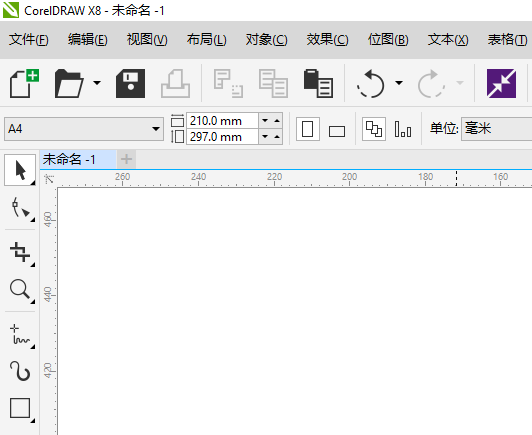Select the Shape edit tool

[20, 208]
